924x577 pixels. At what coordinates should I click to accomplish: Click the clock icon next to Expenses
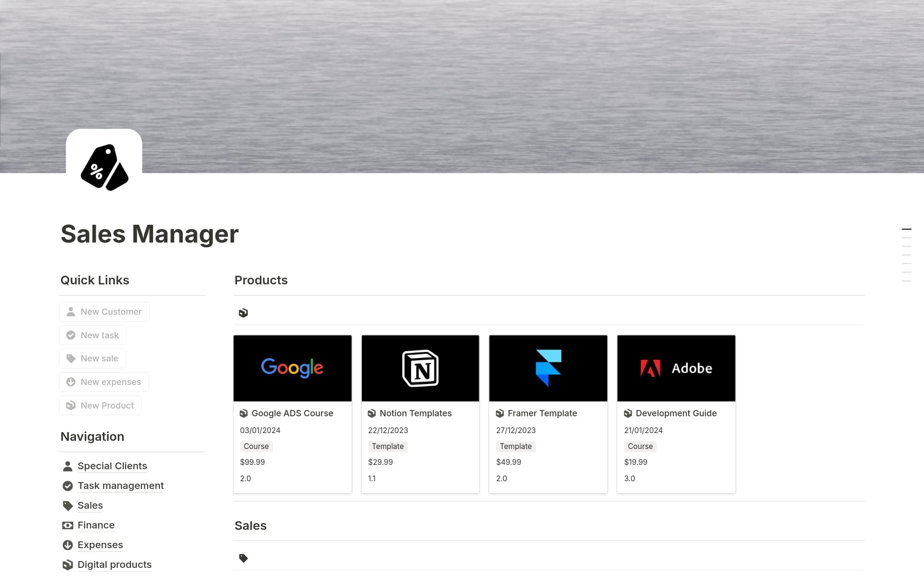[67, 545]
